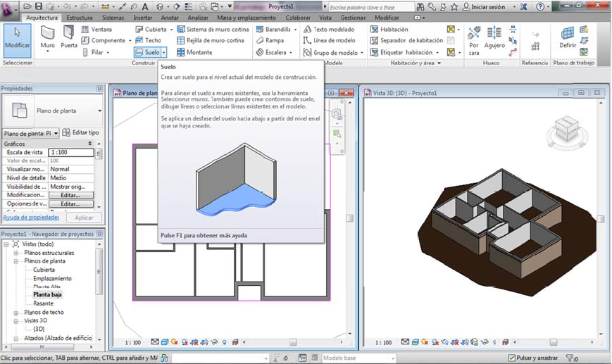This screenshot has width=612, height=364.
Task: Expand Habitación y área panel arrow
Action: [439, 63]
